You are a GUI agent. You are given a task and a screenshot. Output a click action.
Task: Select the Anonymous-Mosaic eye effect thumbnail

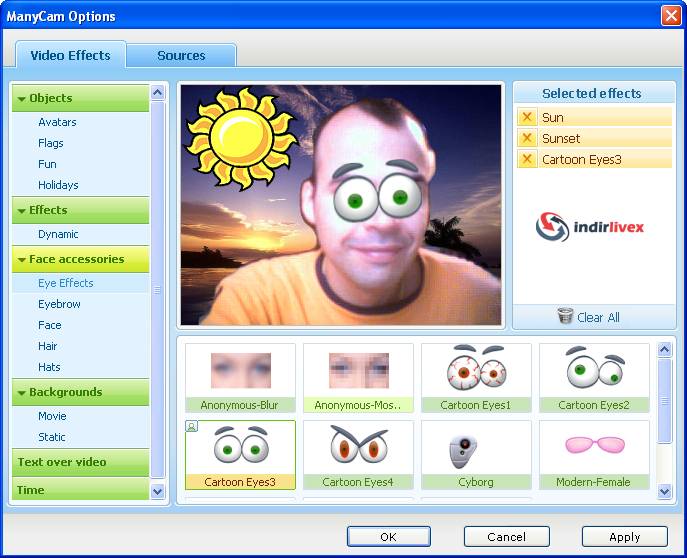[358, 378]
